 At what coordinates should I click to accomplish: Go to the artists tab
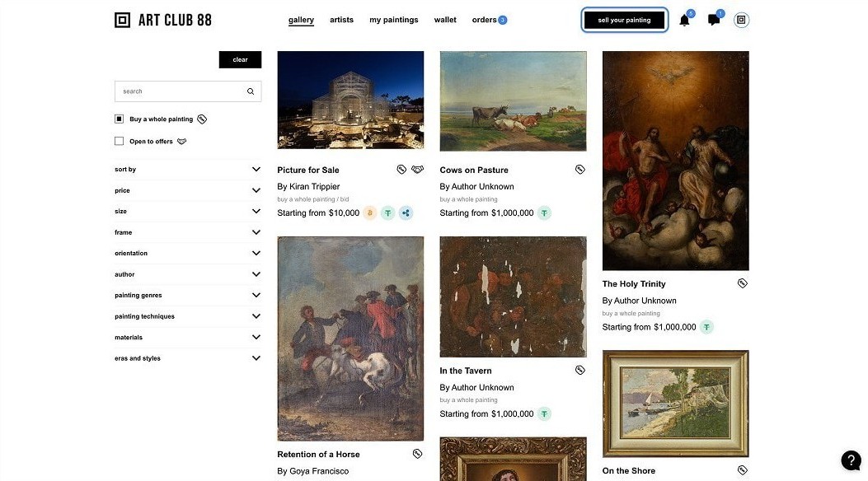point(341,20)
